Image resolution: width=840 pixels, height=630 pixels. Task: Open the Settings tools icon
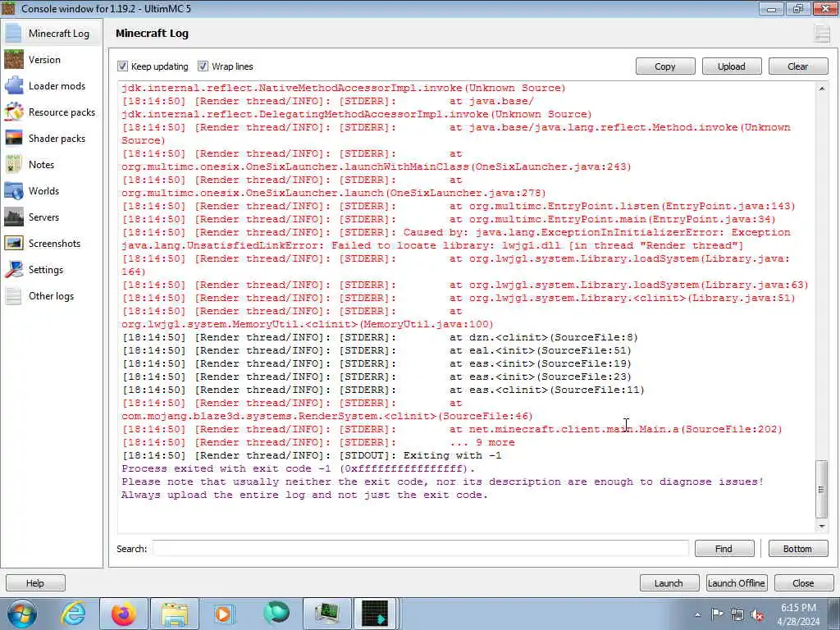(x=14, y=269)
